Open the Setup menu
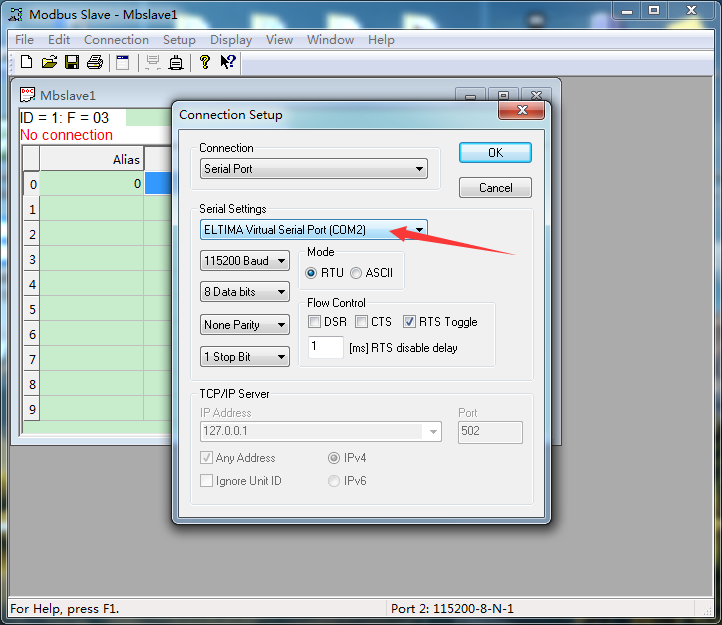The image size is (722, 625). point(179,40)
